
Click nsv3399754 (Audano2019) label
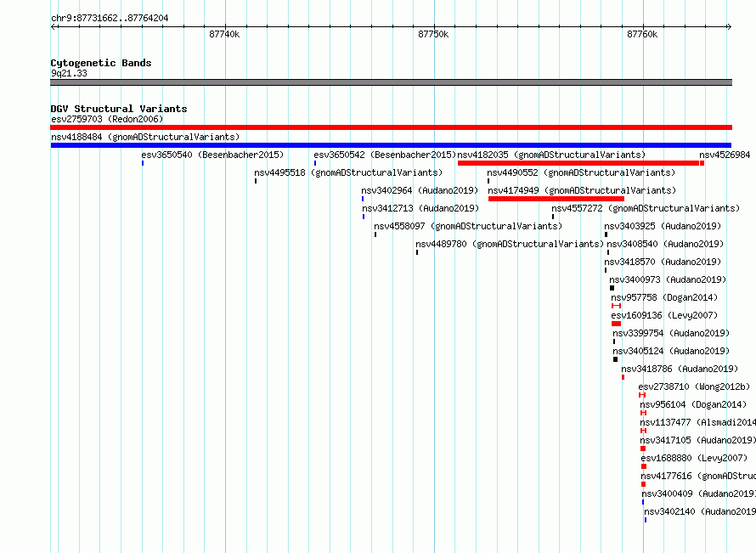(671, 333)
